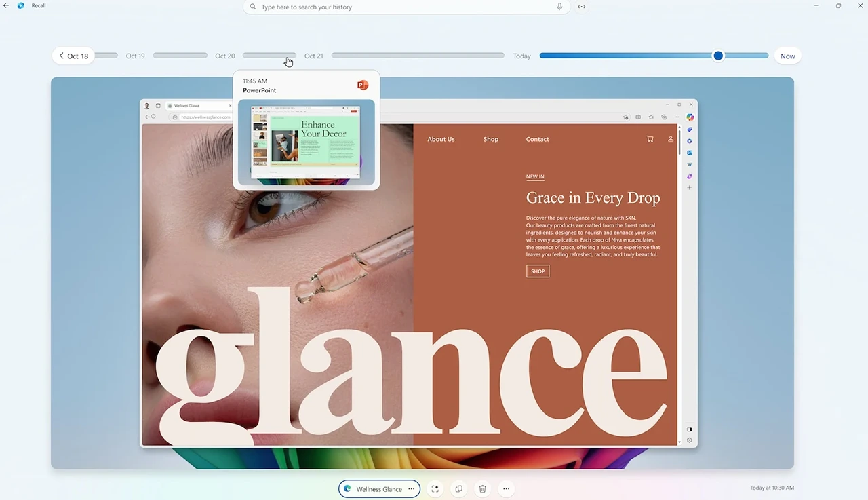Click the code brackets icon beside search
The height and width of the screenshot is (500, 868).
click(x=582, y=7)
